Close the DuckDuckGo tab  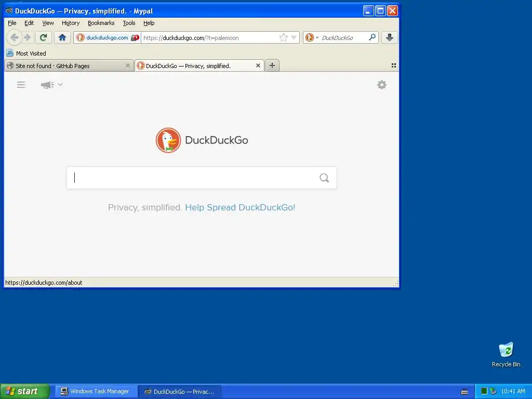point(258,65)
